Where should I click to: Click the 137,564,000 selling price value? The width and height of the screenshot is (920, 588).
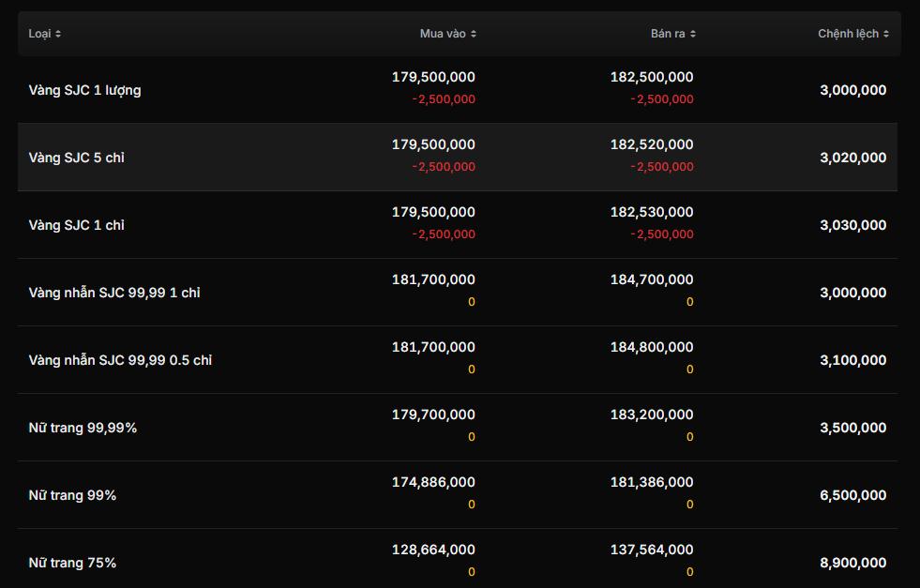click(x=652, y=550)
